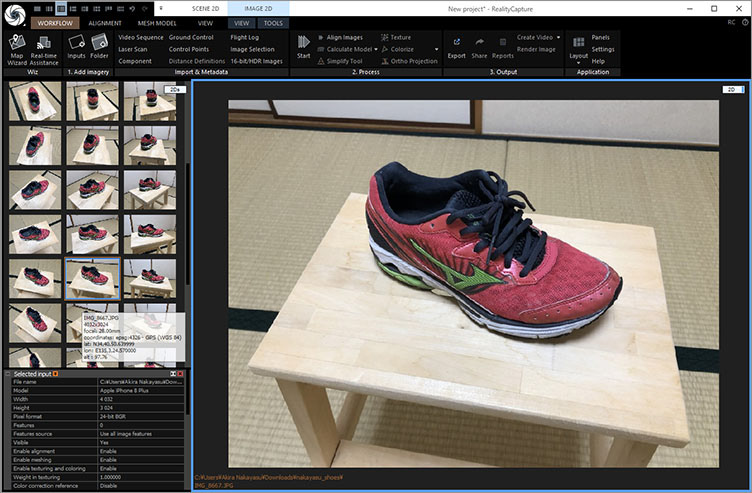Screen dimensions: 752x493
Task: Click the Export icon
Action: (x=457, y=48)
